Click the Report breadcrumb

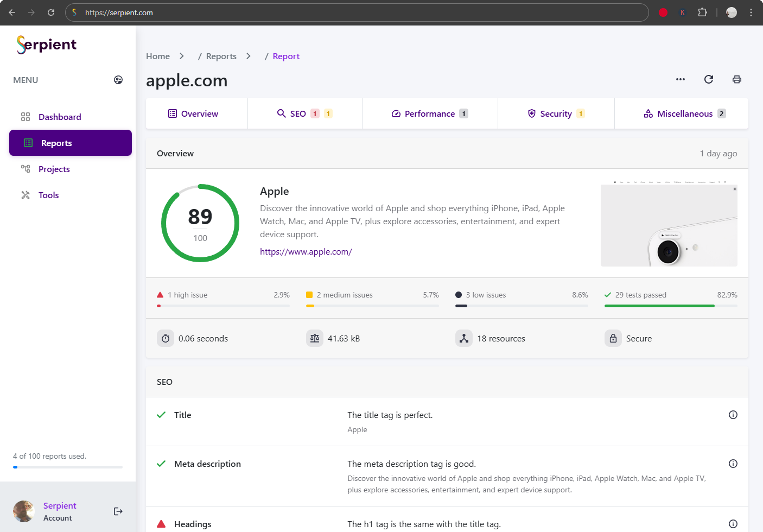(286, 56)
